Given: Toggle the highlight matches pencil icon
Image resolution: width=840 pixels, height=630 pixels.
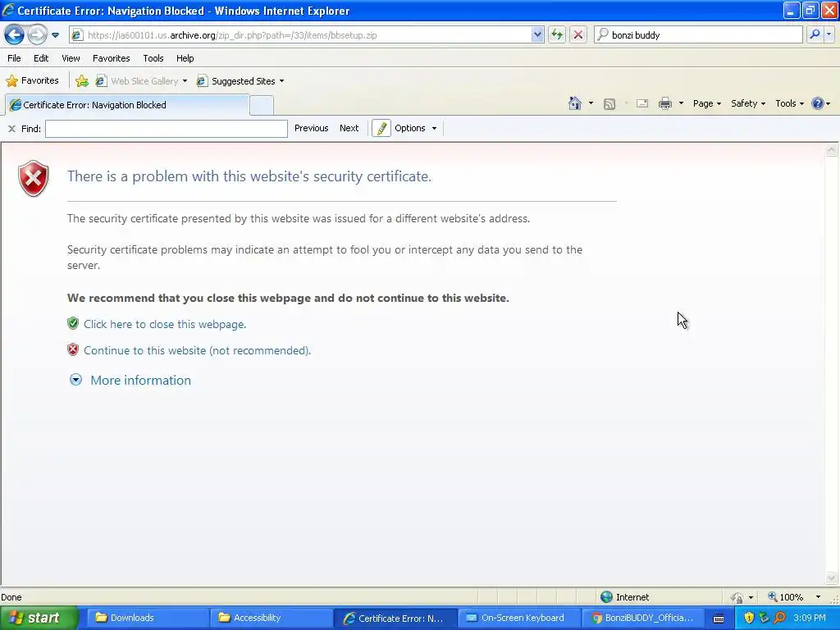Looking at the screenshot, I should 381,129.
